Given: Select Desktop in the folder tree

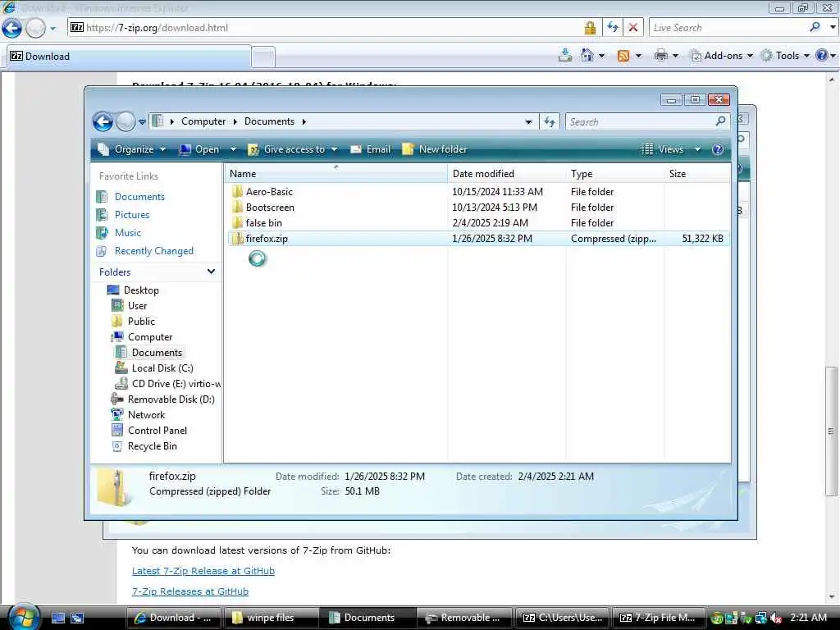Looking at the screenshot, I should (141, 290).
